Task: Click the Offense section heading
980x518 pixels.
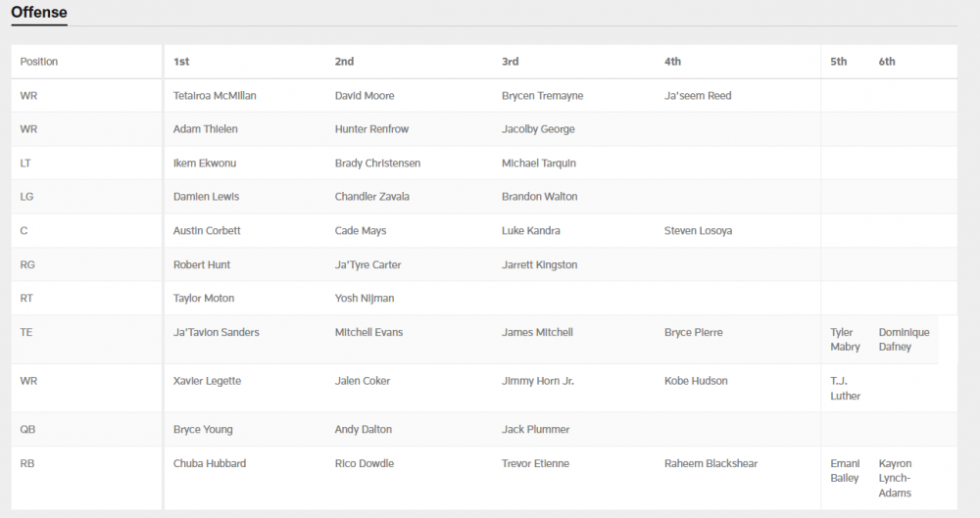Action: click(x=38, y=13)
